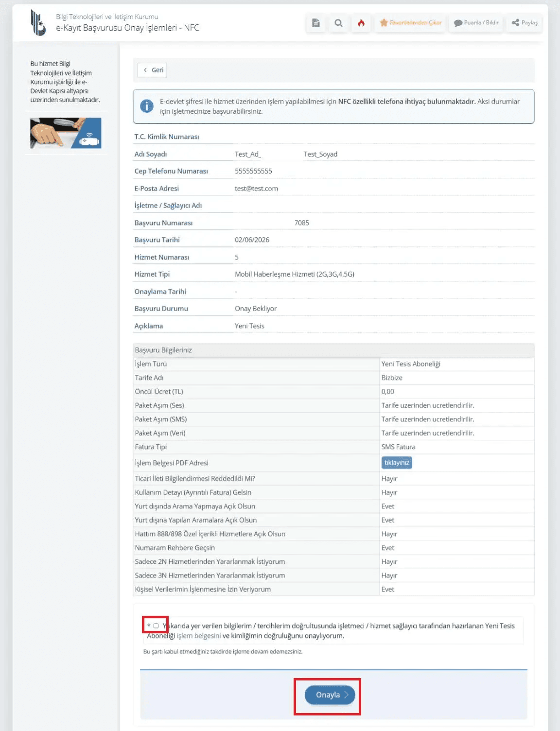
Task: Click the Paylaş share icon
Action: (515, 22)
